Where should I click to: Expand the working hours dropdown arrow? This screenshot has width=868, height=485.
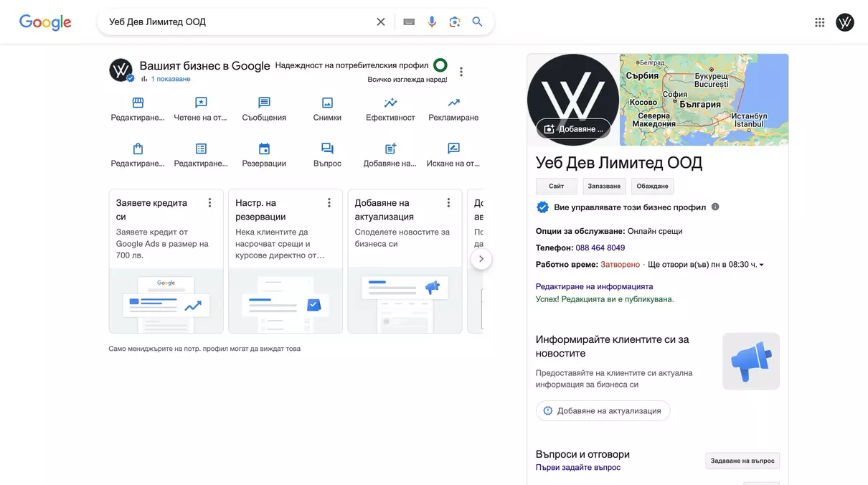(x=761, y=265)
